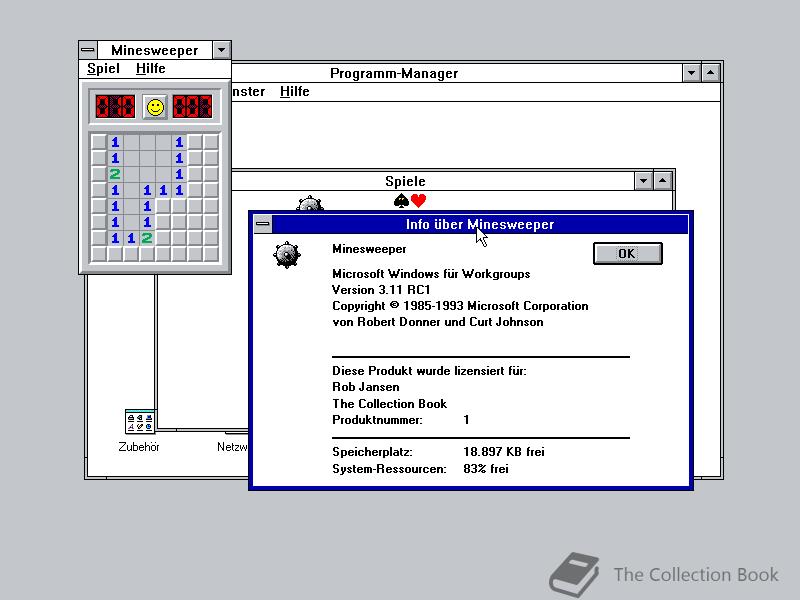Select the Solitaire cards icon in Spiele window

coord(410,201)
